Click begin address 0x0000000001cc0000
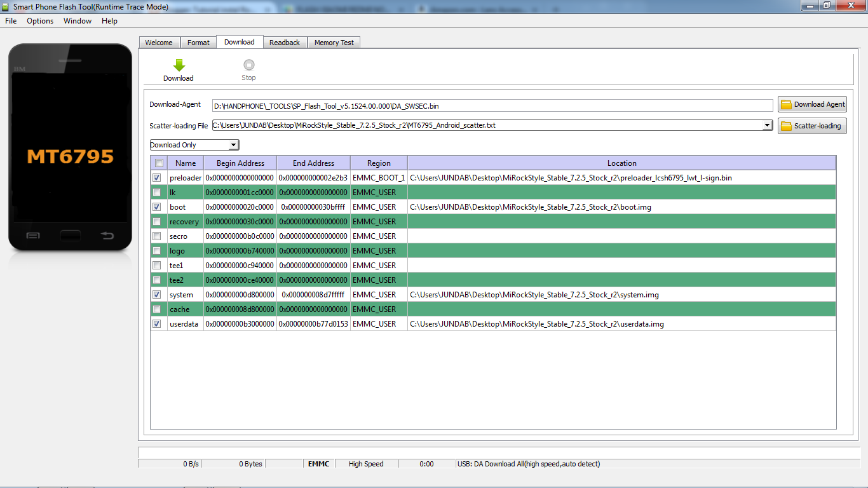 coord(240,193)
